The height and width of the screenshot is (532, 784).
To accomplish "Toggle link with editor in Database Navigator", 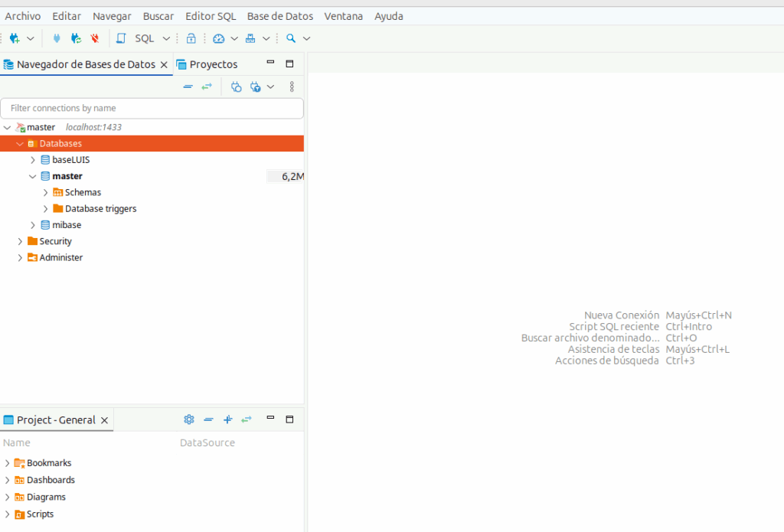I will [x=207, y=87].
